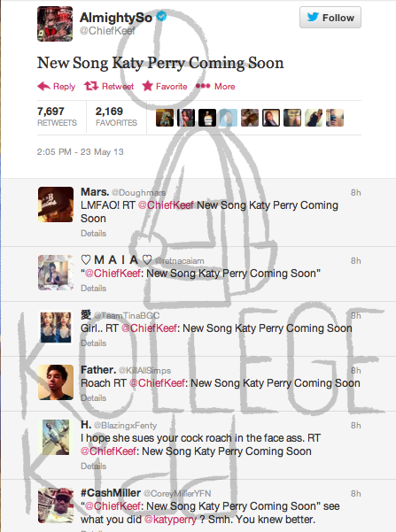The width and height of the screenshot is (396, 532).
Task: Click the Retweet arrows icon
Action: 91,86
